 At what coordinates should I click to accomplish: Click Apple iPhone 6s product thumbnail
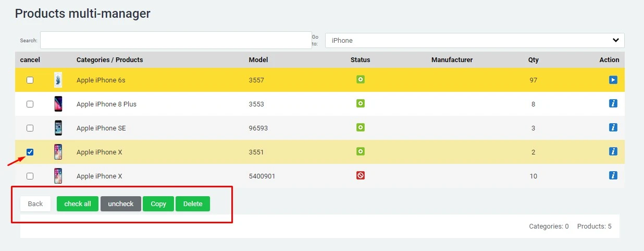coord(58,80)
